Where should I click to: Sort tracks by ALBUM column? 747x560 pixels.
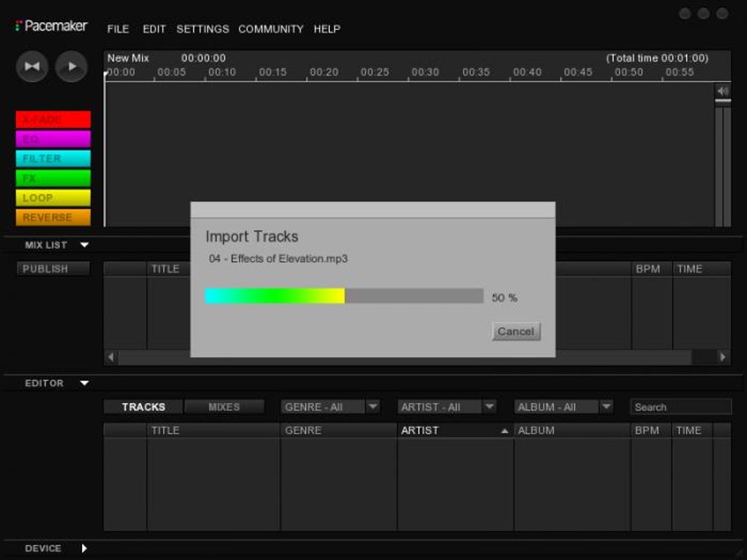click(572, 430)
